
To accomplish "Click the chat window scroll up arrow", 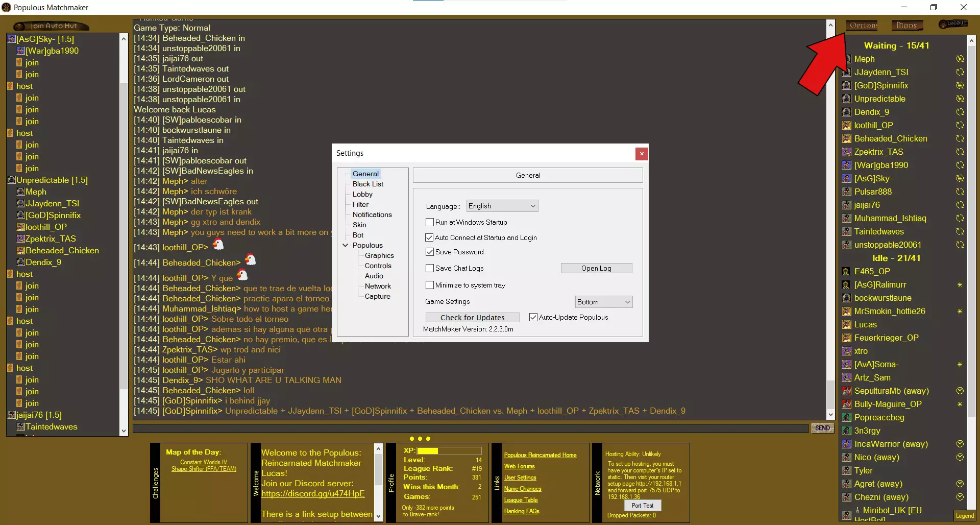I will (830, 25).
